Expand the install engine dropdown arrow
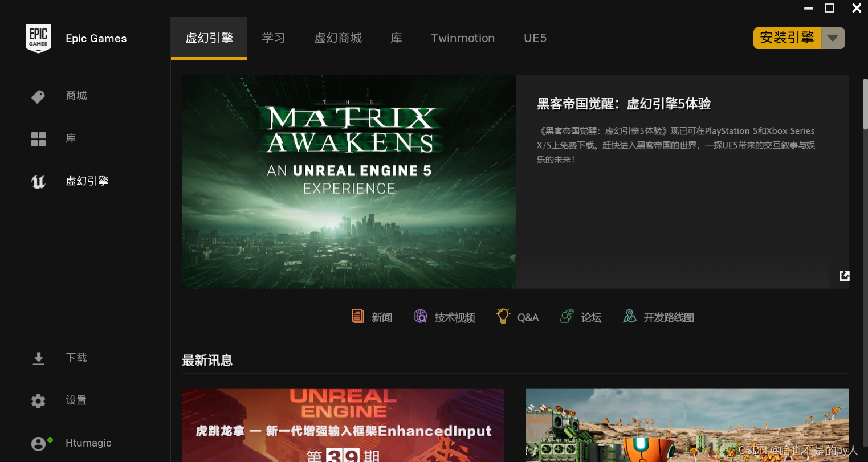Viewport: 868px width, 462px height. tap(833, 38)
